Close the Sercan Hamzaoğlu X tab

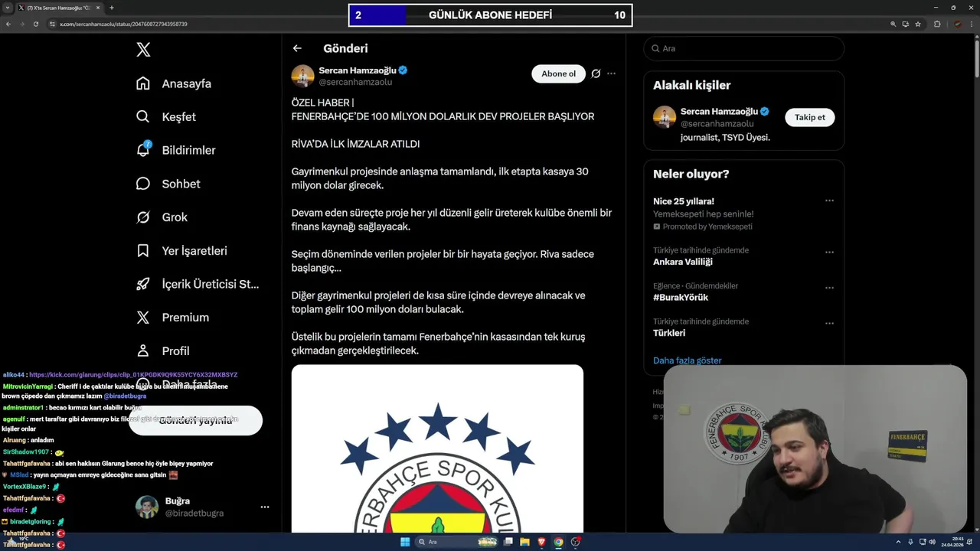97,8
